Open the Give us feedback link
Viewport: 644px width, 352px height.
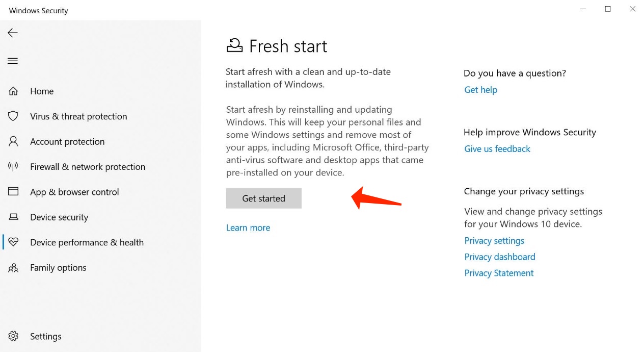[497, 148]
